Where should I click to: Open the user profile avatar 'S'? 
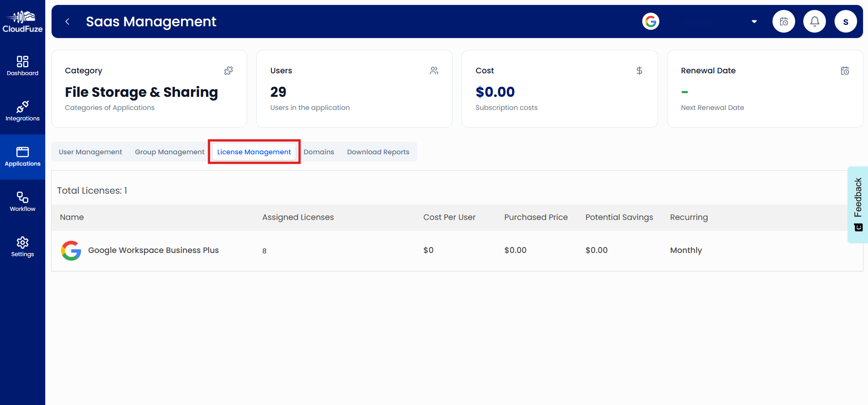pos(845,22)
